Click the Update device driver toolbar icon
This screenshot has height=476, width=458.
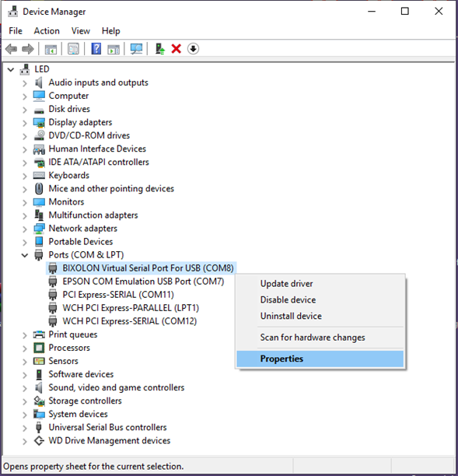(160, 49)
